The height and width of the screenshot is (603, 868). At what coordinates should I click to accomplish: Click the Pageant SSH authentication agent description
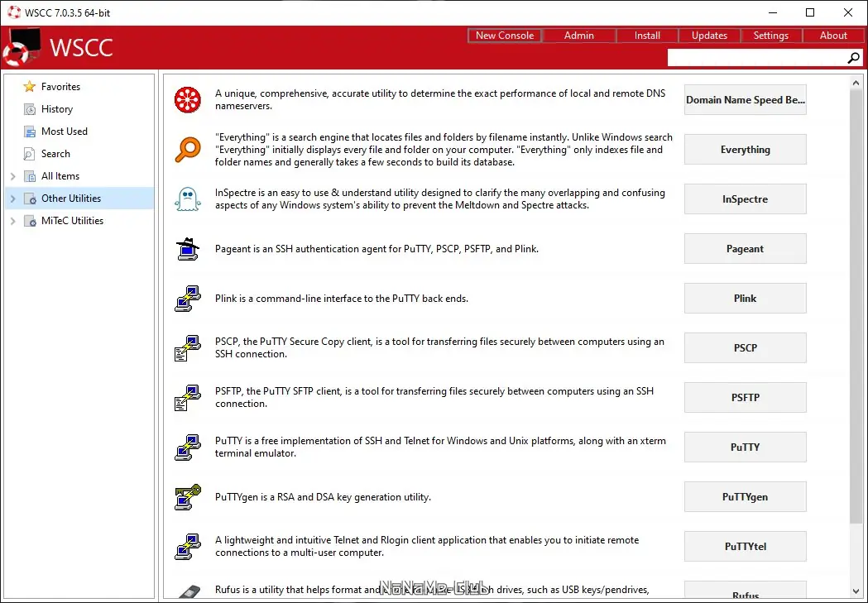coord(377,249)
